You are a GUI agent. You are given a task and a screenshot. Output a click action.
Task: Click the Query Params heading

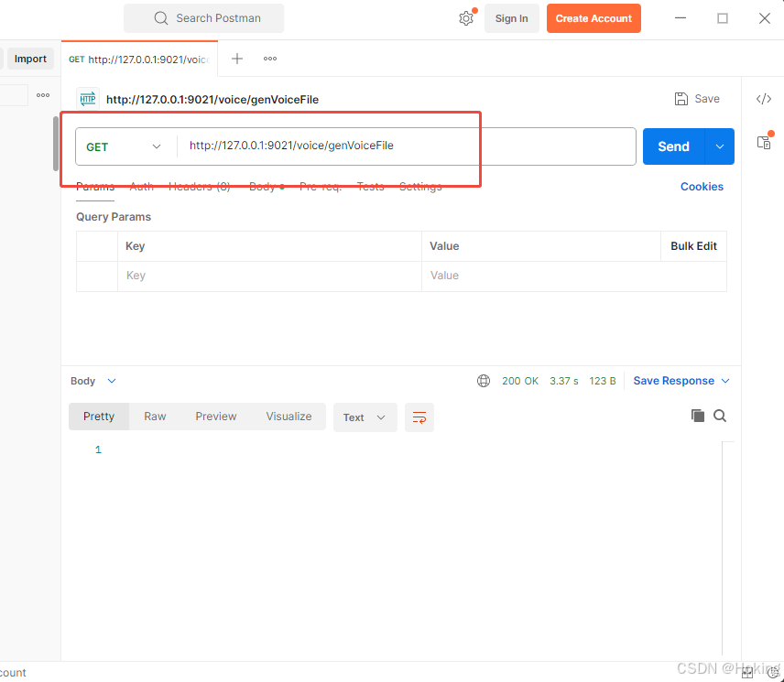click(x=114, y=217)
